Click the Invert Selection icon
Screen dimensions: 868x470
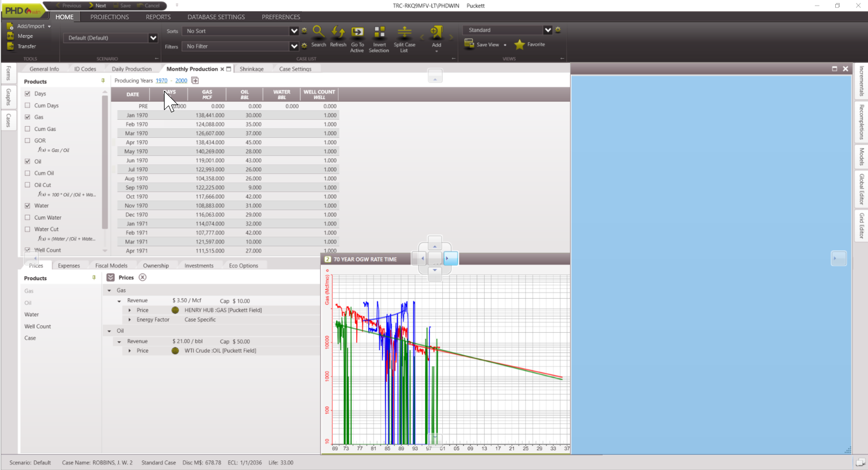coord(379,32)
